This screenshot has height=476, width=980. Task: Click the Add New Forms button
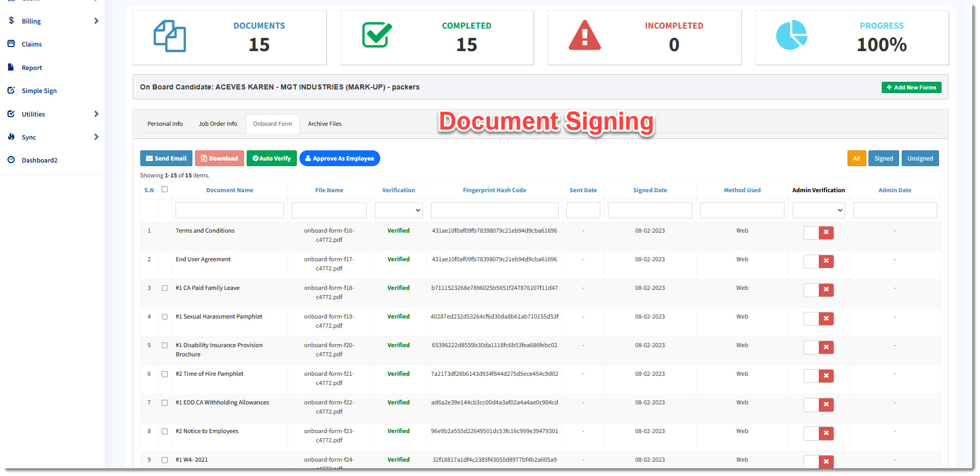[x=911, y=87]
